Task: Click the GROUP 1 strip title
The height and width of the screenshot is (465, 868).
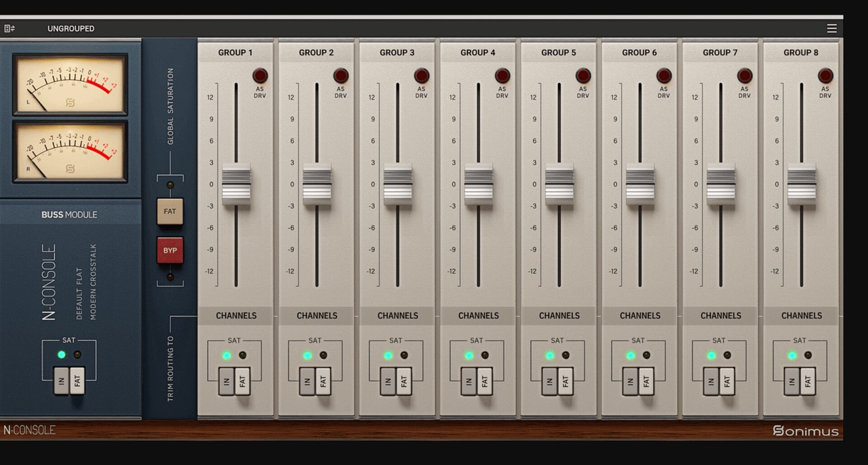Action: [235, 52]
